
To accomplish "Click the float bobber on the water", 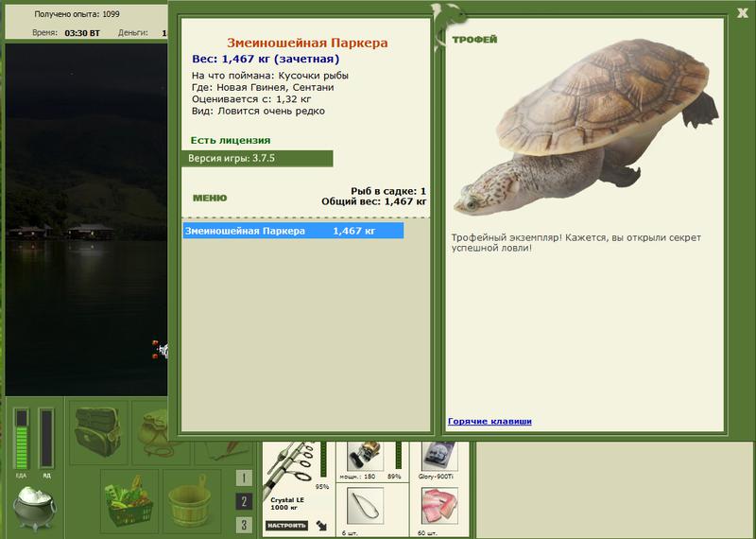I will (x=161, y=349).
